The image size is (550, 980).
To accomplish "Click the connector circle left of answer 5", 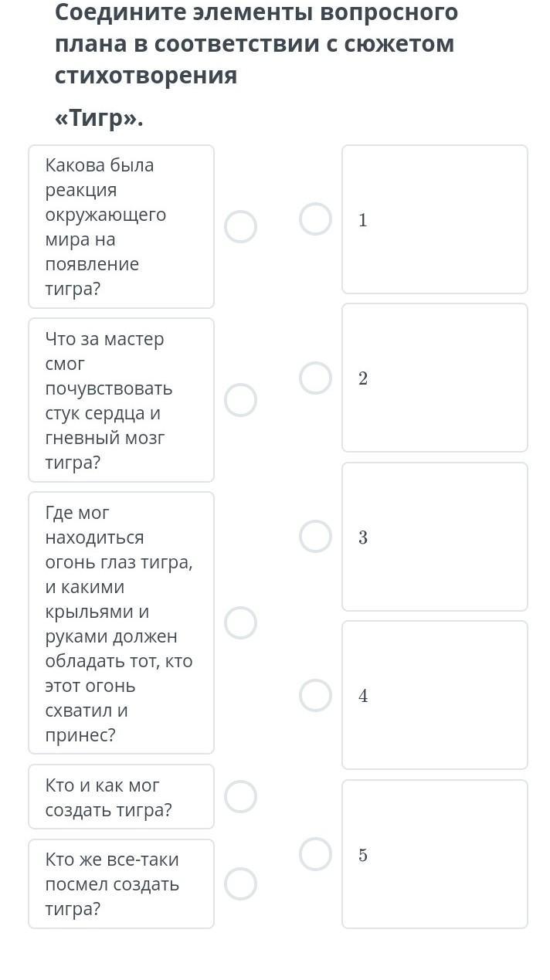I will 315,854.
